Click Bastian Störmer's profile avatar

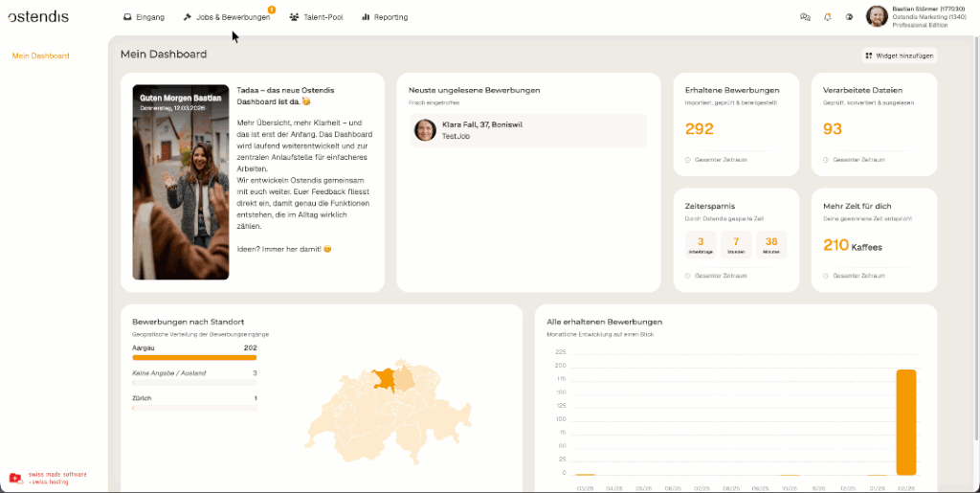877,16
